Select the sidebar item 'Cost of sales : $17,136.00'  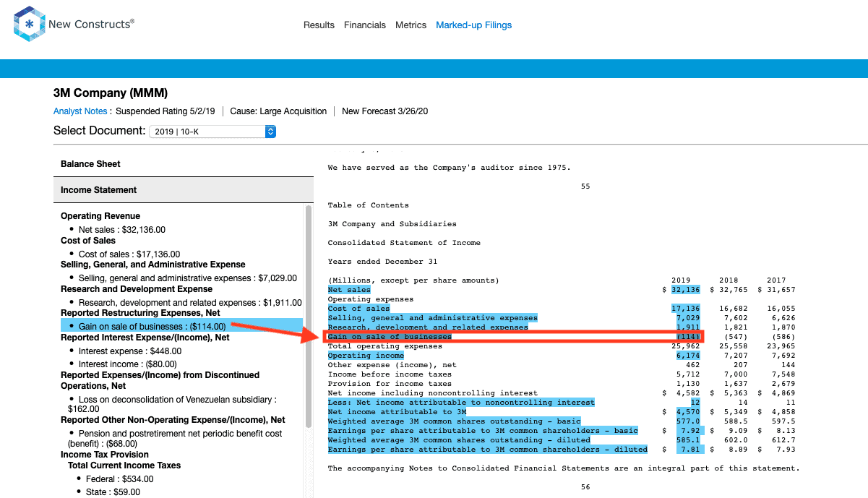129,254
